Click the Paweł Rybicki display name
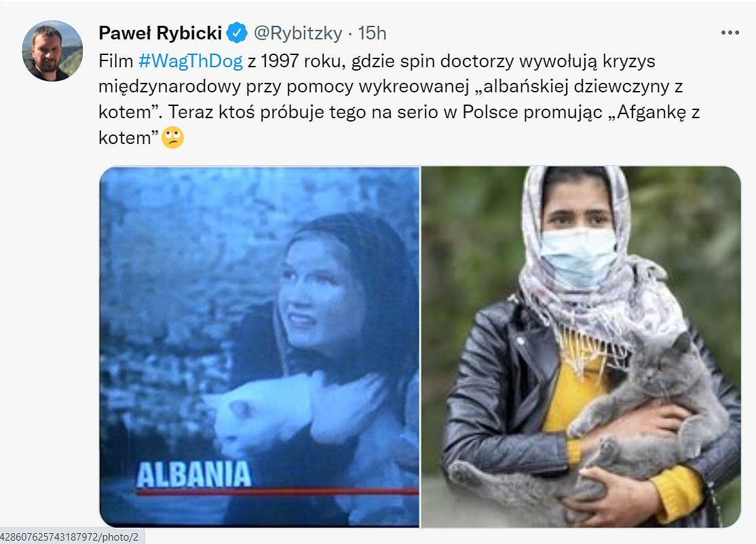756x544 pixels. pyautogui.click(x=160, y=33)
